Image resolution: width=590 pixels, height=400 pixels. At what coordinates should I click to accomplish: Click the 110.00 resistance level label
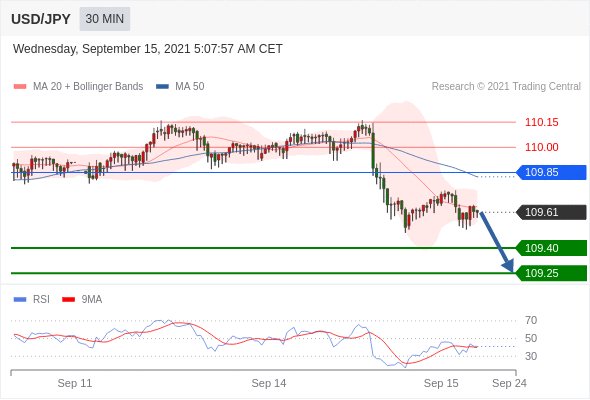[x=542, y=147]
